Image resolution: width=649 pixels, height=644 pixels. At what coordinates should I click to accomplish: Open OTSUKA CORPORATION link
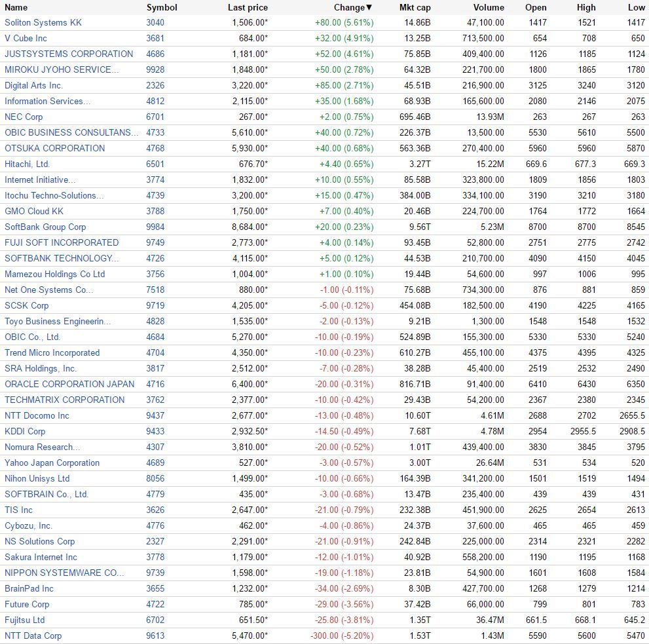[54, 148]
